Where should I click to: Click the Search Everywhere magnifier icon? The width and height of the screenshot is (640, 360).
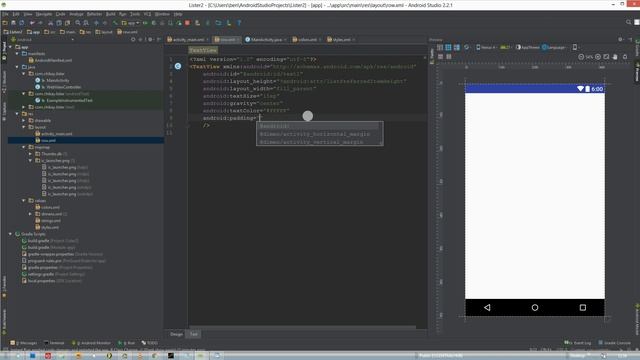point(629,22)
